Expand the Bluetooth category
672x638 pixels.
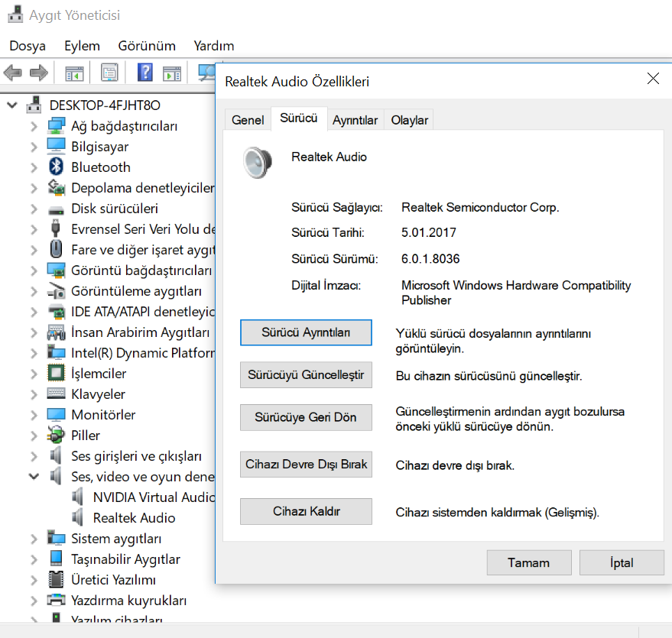coord(34,167)
